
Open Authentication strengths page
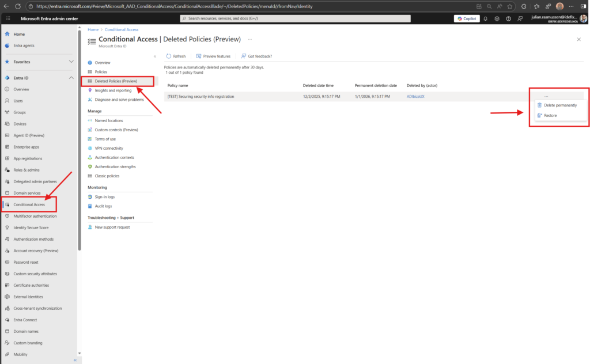point(115,166)
